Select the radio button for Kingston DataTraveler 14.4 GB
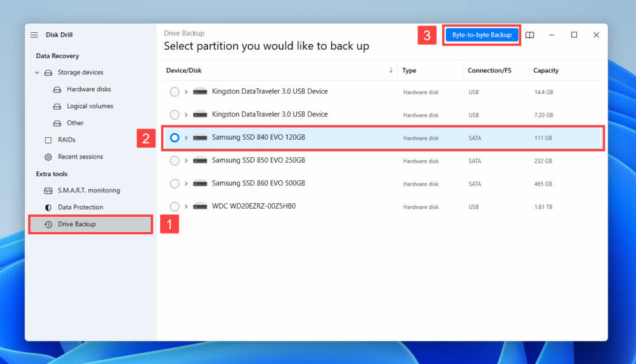 pos(174,91)
